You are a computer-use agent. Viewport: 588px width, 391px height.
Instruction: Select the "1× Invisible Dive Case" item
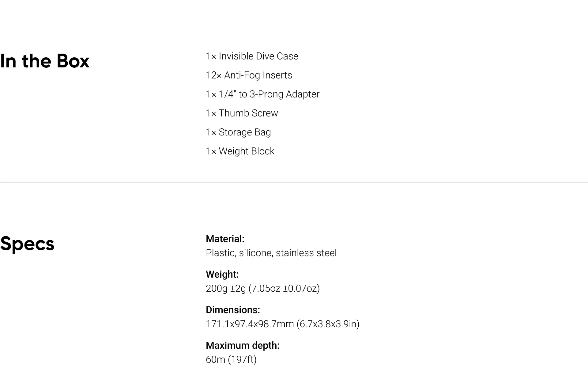252,56
